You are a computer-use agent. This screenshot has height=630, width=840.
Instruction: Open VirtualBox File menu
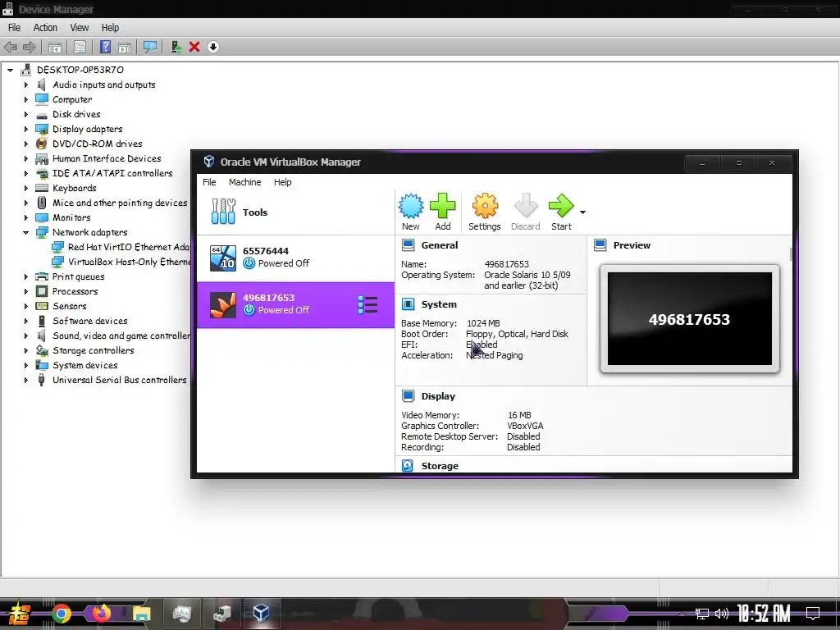point(209,182)
